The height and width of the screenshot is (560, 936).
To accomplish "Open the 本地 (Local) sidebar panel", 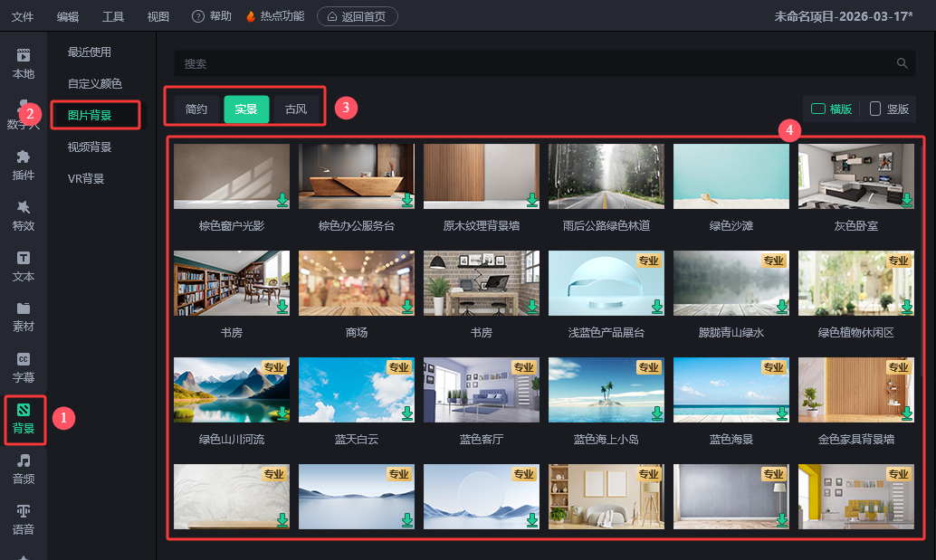I will click(x=24, y=63).
